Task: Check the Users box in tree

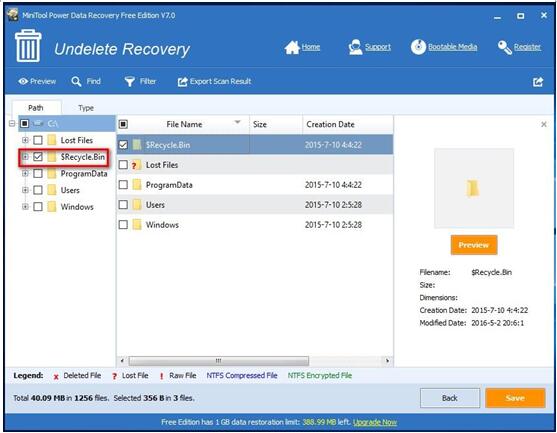Action: click(38, 190)
